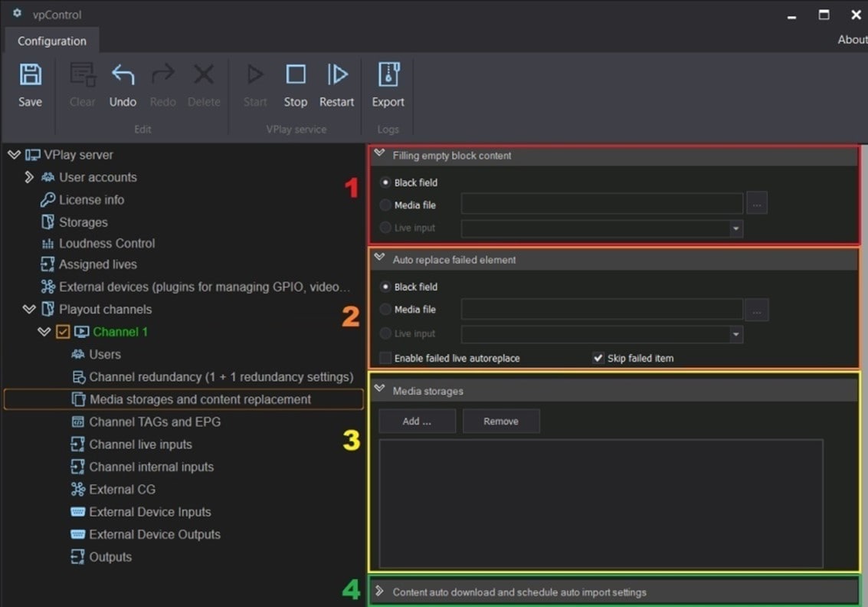Click the External CG icon
The width and height of the screenshot is (868, 607).
coord(78,490)
